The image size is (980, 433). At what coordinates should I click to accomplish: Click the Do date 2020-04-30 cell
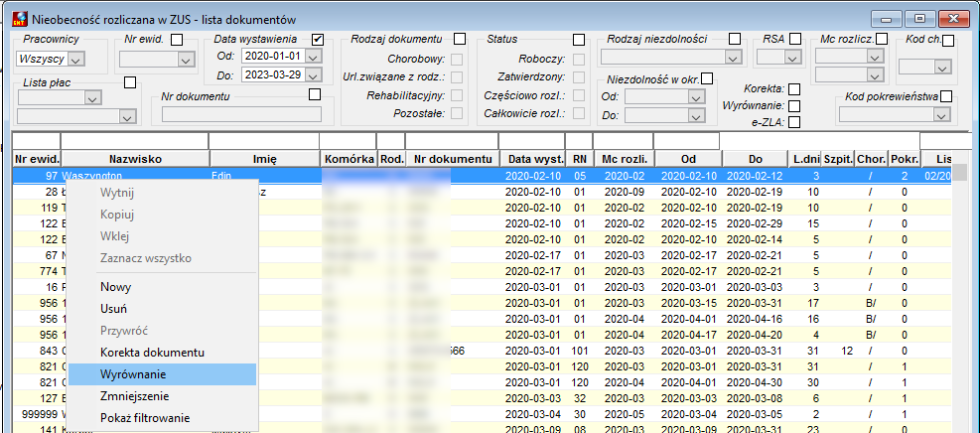753,382
